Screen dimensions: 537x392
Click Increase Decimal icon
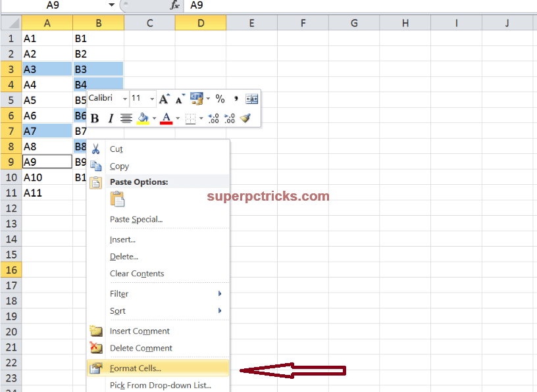[213, 118]
